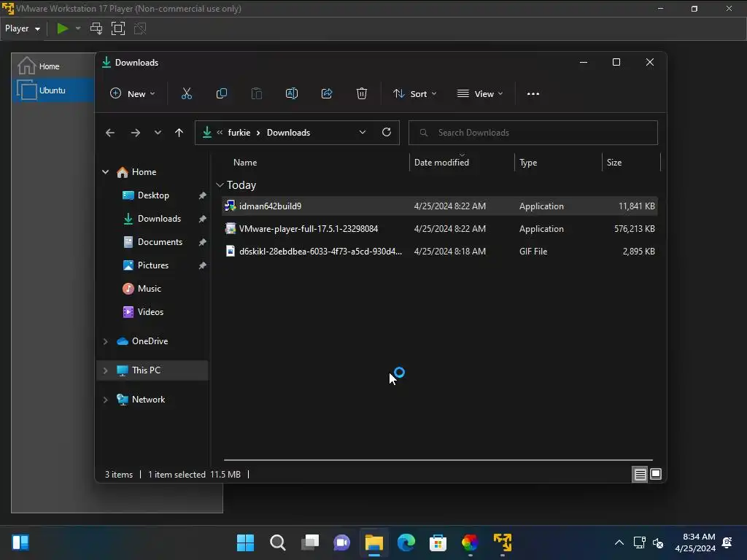This screenshot has width=747, height=560.
Task: Expand the OneDrive tree node
Action: pos(105,341)
